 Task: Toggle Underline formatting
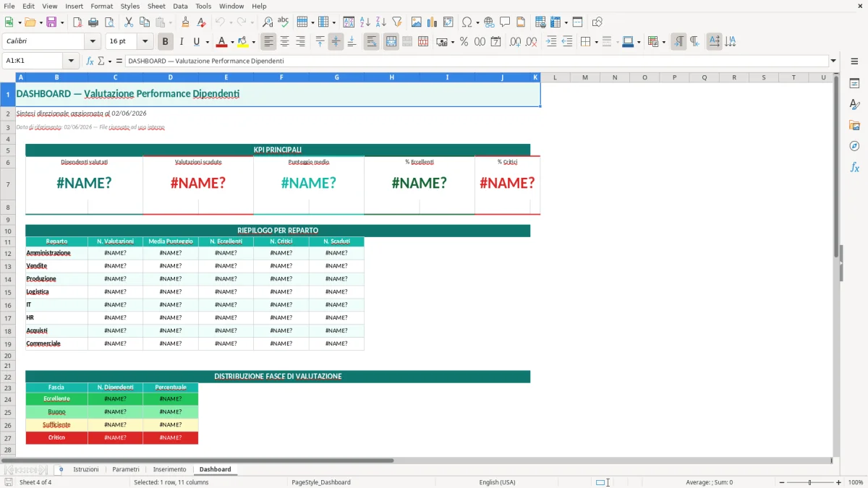[196, 42]
